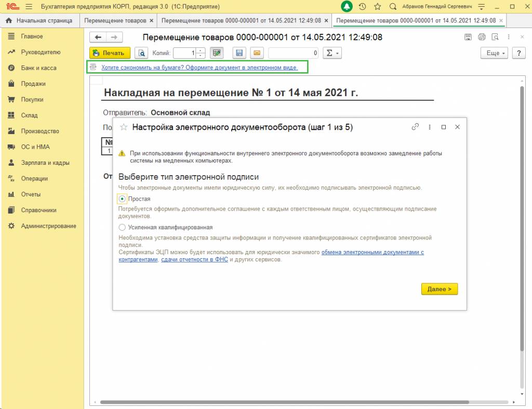Image resolution: width=532 pixels, height=409 pixels.
Task: Switch to Начальная страница tab
Action: tap(39, 20)
